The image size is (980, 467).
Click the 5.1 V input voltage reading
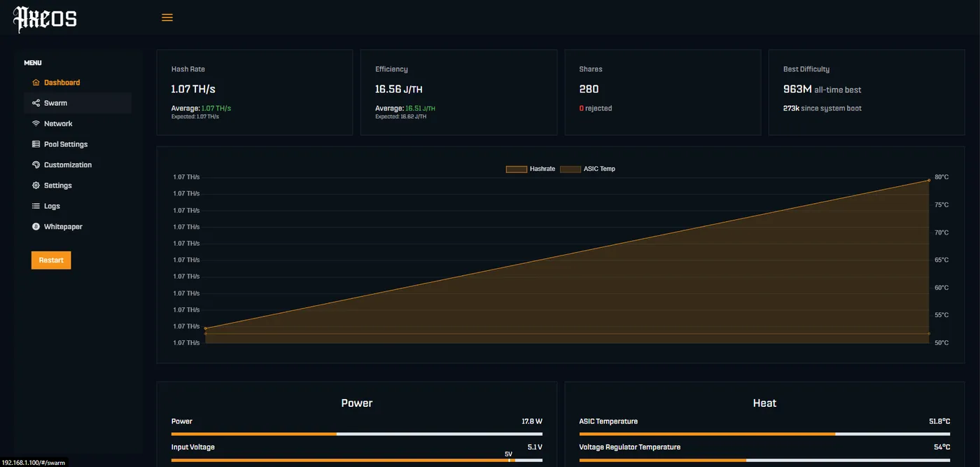point(535,447)
